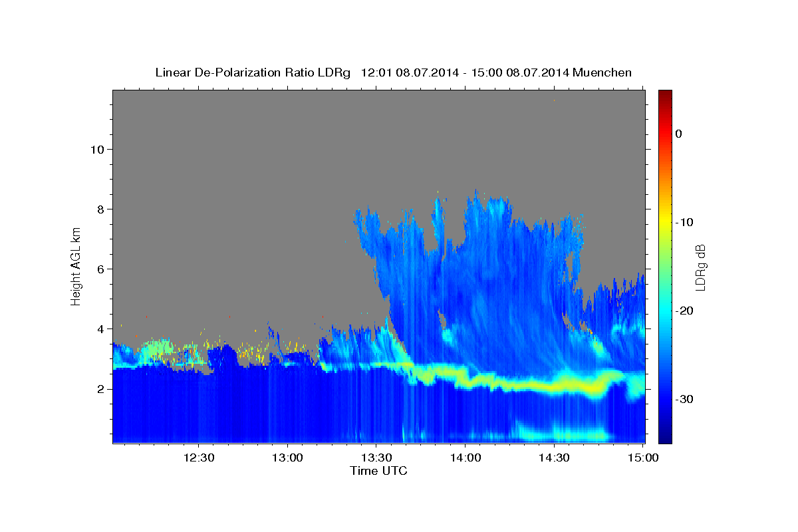Click the 14:00 time tick label
This screenshot has width=798, height=532.
(465, 458)
